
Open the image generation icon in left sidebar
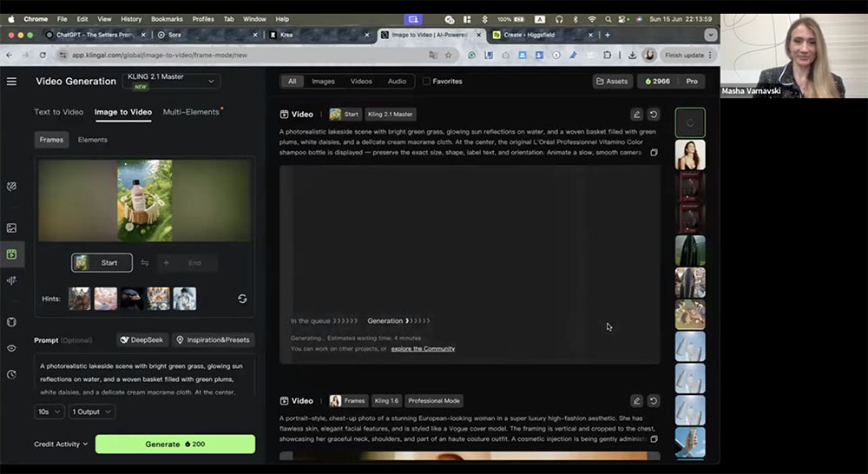[x=11, y=228]
